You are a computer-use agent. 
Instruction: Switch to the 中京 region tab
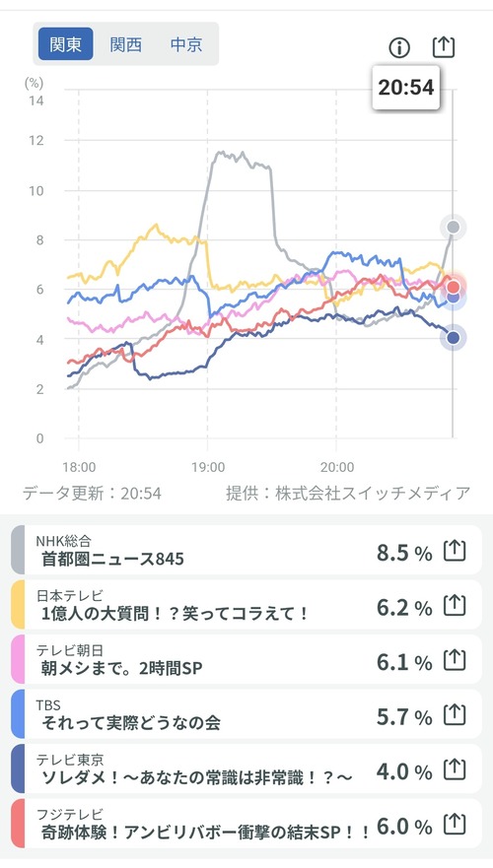(186, 44)
